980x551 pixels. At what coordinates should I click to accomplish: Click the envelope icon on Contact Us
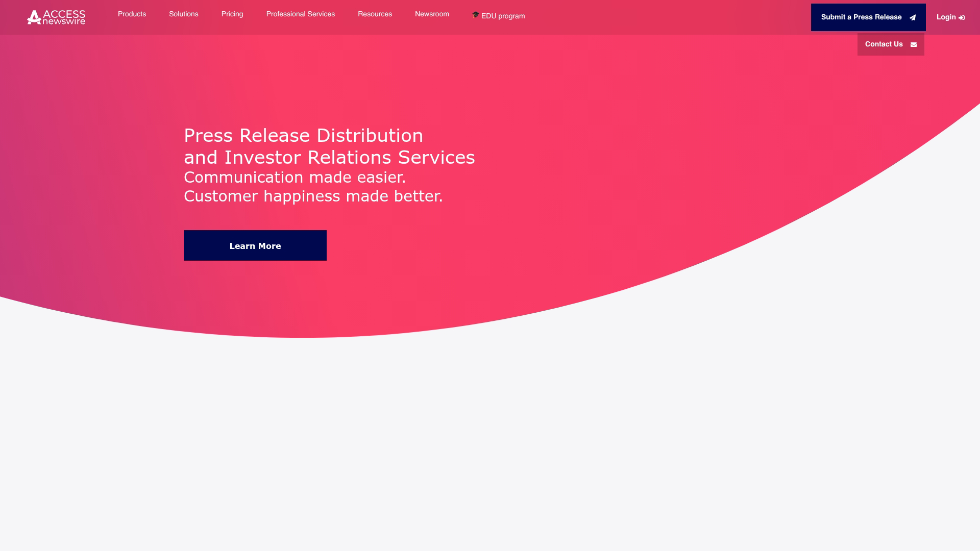click(914, 45)
